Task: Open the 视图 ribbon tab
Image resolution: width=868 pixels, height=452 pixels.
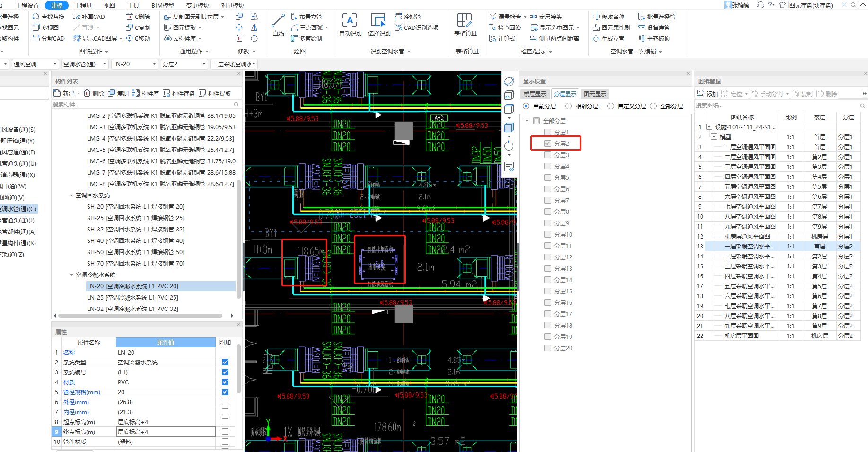Action: 110,5
